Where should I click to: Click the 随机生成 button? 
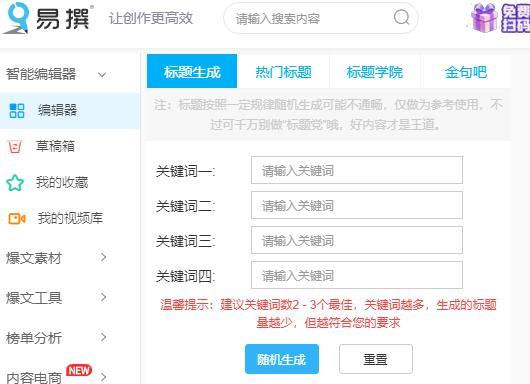click(x=282, y=359)
